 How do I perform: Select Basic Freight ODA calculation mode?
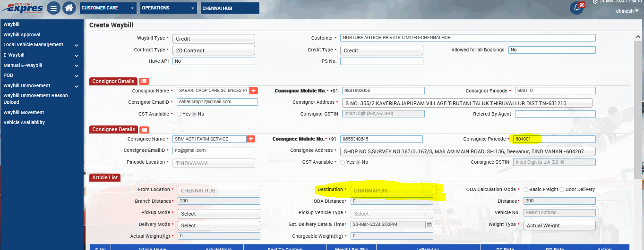pos(526,190)
